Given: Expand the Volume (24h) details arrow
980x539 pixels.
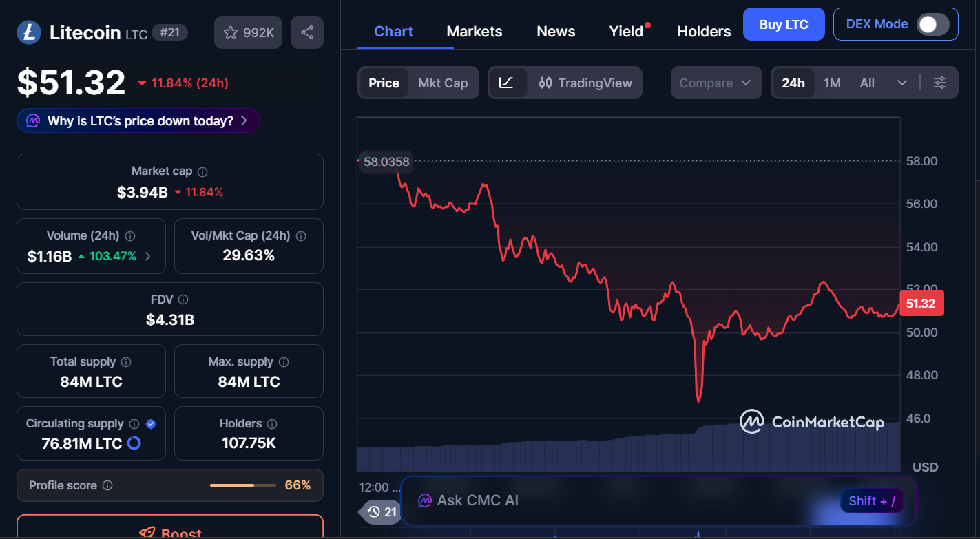Looking at the screenshot, I should tap(148, 257).
